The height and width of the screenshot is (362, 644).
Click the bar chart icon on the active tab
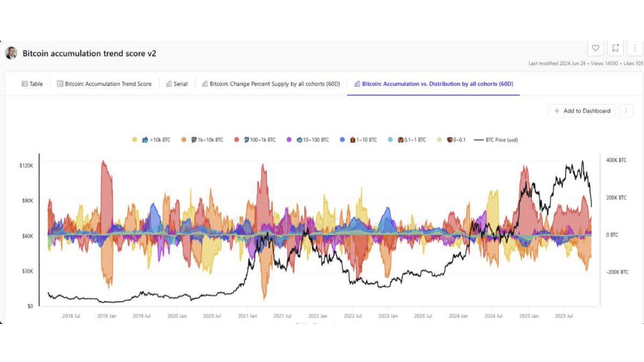coord(357,84)
